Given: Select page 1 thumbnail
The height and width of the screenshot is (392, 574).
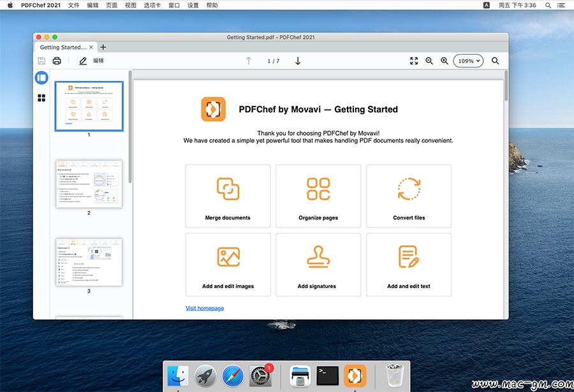Looking at the screenshot, I should (x=89, y=106).
